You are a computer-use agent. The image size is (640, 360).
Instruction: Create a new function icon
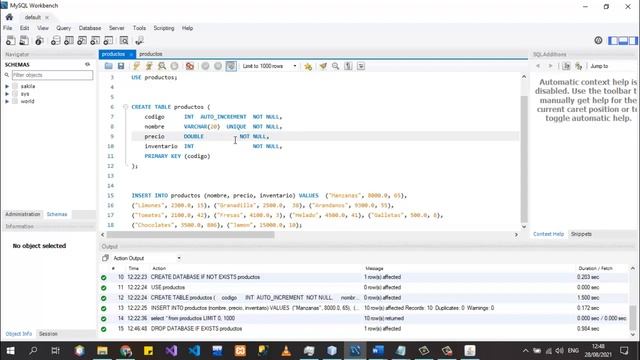pyautogui.click(x=108, y=40)
